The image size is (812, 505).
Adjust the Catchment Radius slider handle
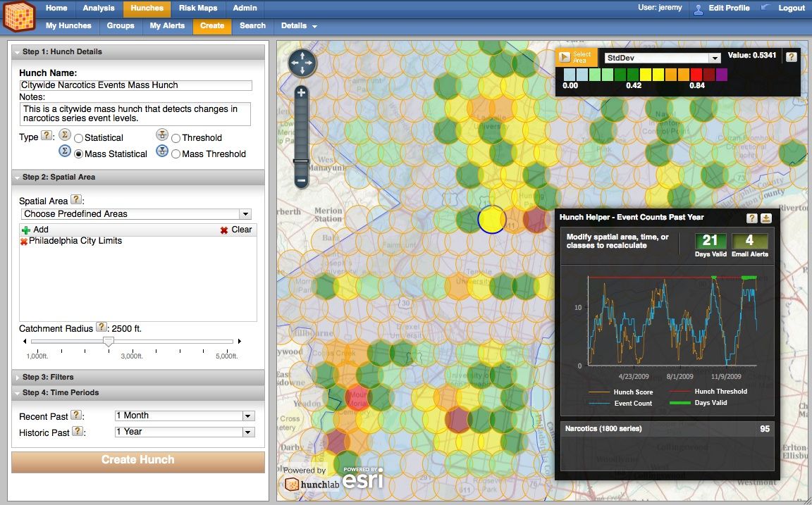pyautogui.click(x=108, y=341)
